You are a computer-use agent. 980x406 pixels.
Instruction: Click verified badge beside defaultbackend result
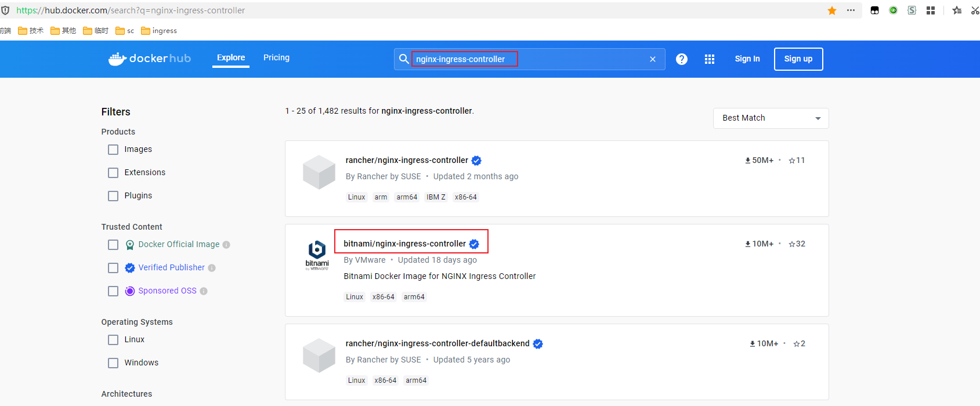coord(538,344)
